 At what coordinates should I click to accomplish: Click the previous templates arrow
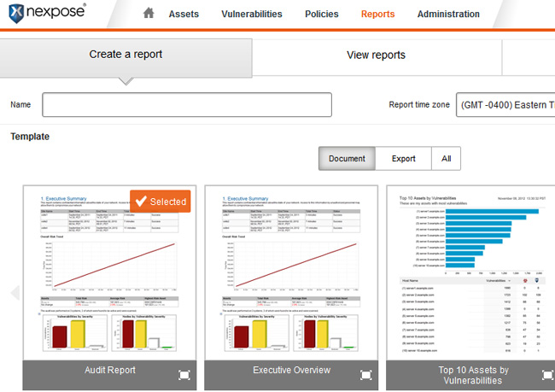tap(15, 292)
